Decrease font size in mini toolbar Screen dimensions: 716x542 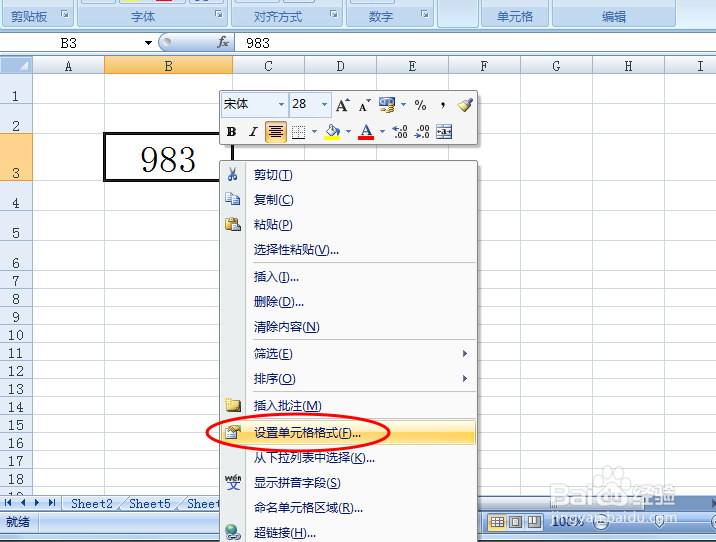coord(364,105)
